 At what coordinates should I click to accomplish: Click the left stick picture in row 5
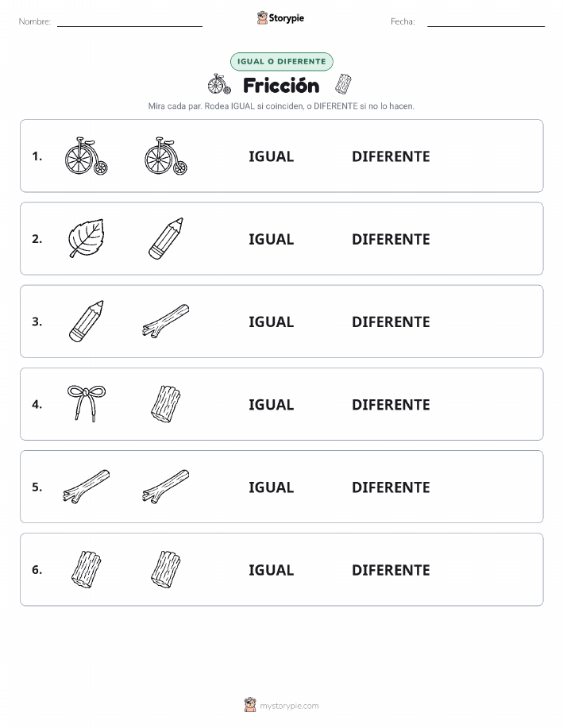tap(86, 487)
